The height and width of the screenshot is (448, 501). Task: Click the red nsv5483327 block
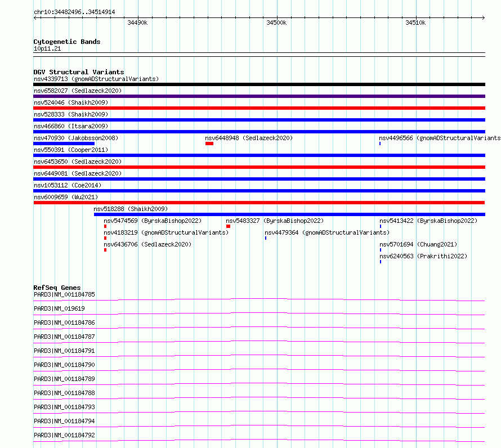point(228,227)
